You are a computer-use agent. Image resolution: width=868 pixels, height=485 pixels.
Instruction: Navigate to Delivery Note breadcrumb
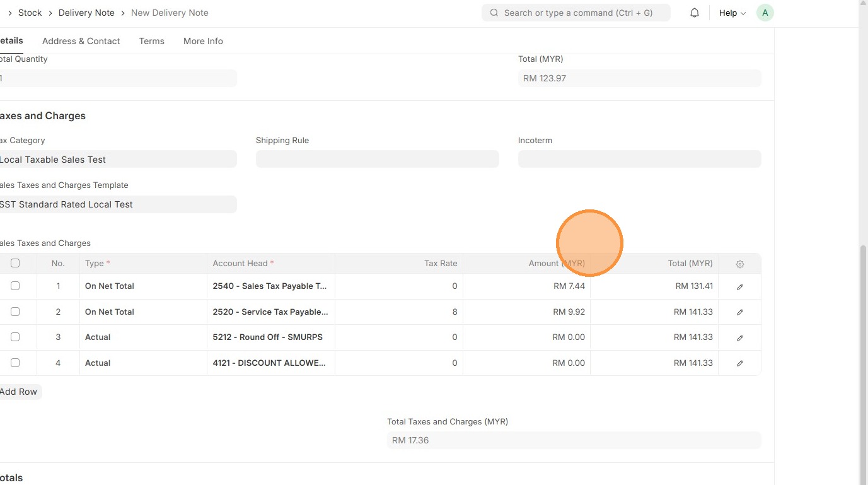click(86, 13)
